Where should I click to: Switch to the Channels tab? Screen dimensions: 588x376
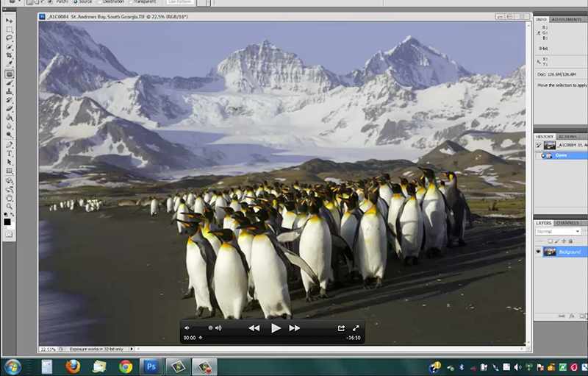[567, 223]
